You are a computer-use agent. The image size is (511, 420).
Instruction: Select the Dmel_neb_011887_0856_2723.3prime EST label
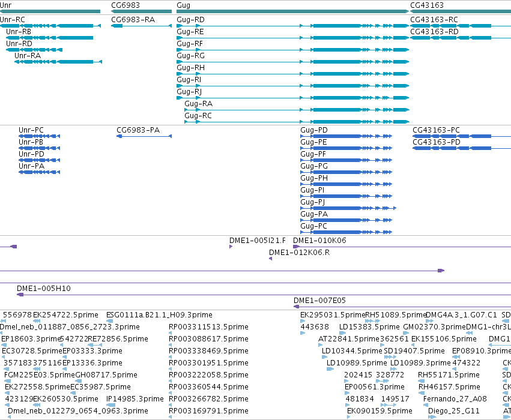tap(70, 327)
